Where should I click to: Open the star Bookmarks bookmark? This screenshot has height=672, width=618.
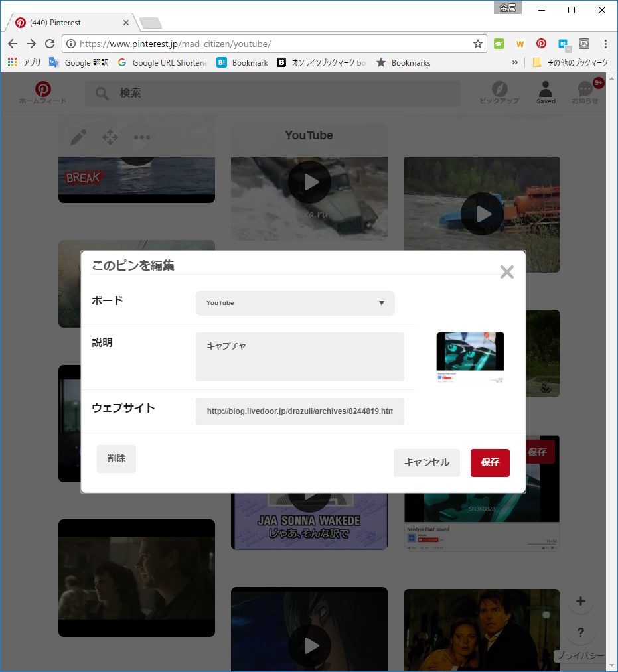pos(403,62)
